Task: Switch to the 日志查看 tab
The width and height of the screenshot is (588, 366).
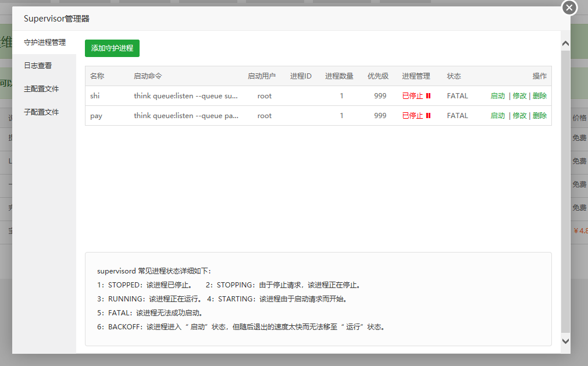Action: coord(44,66)
